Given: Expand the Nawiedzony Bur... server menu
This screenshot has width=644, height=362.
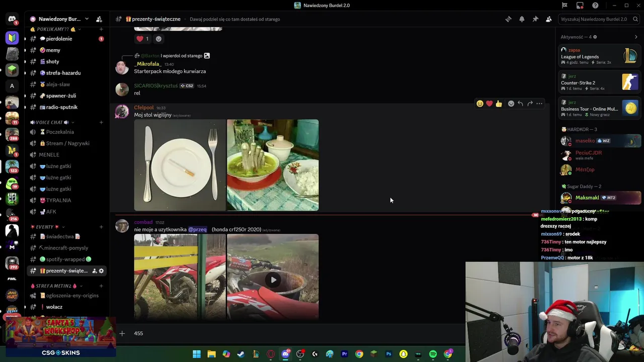Looking at the screenshot, I should click(x=59, y=19).
